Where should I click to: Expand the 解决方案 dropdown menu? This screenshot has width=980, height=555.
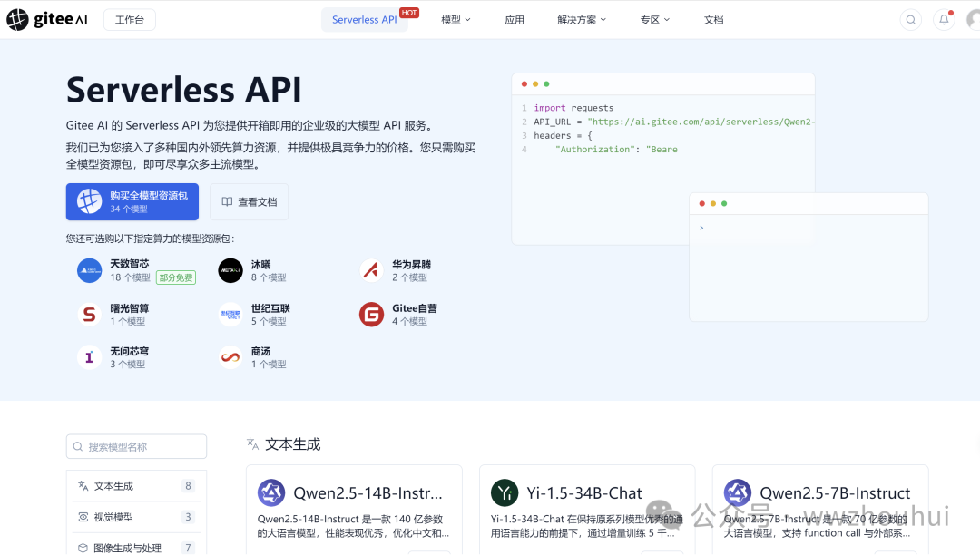pyautogui.click(x=582, y=20)
